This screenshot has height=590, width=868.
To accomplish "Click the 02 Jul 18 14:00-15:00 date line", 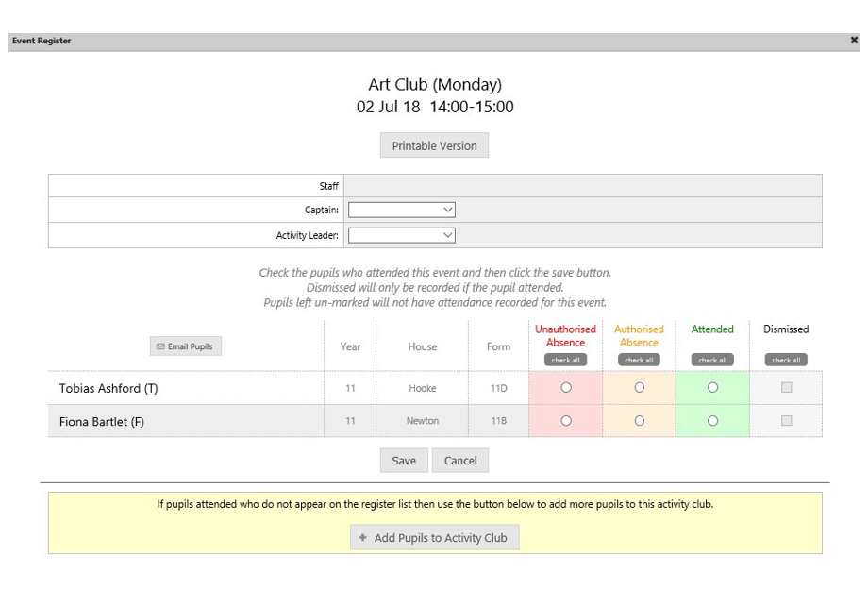I will [x=435, y=107].
